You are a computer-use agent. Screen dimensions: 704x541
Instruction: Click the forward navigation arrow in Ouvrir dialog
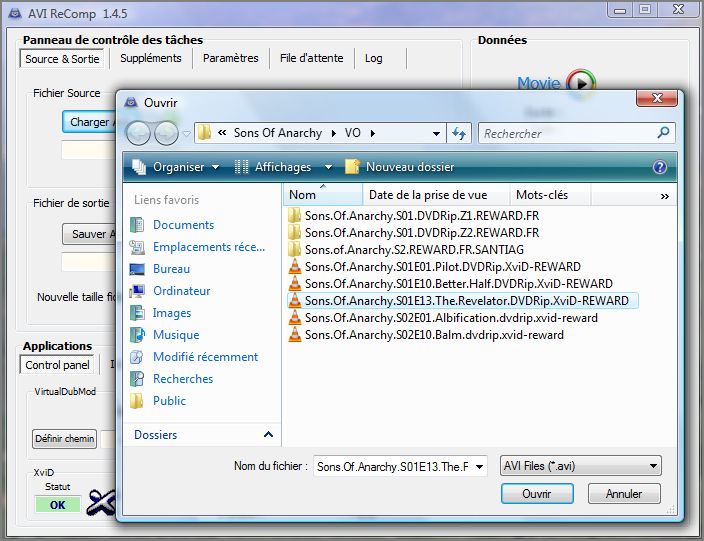[166, 133]
